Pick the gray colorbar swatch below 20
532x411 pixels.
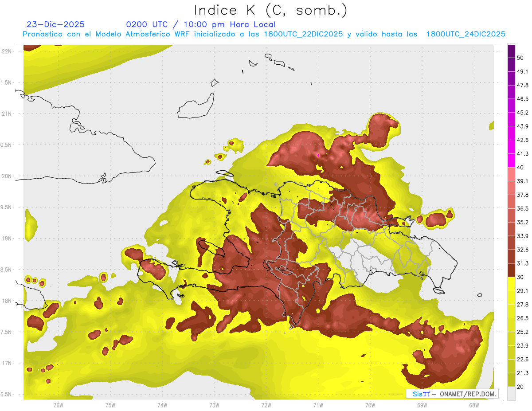point(511,393)
